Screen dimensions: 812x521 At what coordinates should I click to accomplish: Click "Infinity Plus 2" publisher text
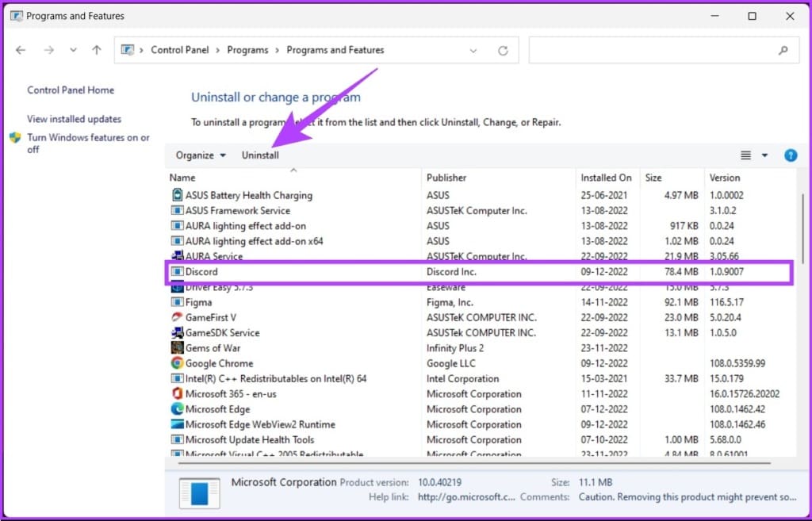(454, 348)
